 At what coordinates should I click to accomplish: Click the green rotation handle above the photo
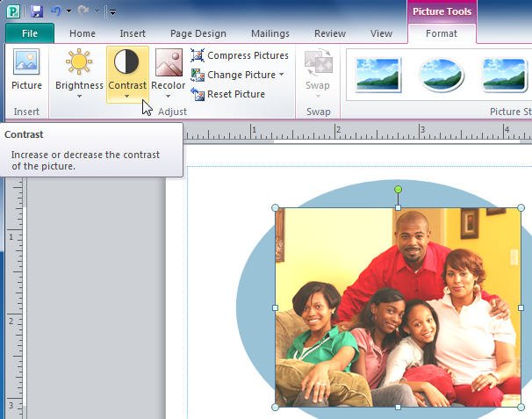[398, 190]
